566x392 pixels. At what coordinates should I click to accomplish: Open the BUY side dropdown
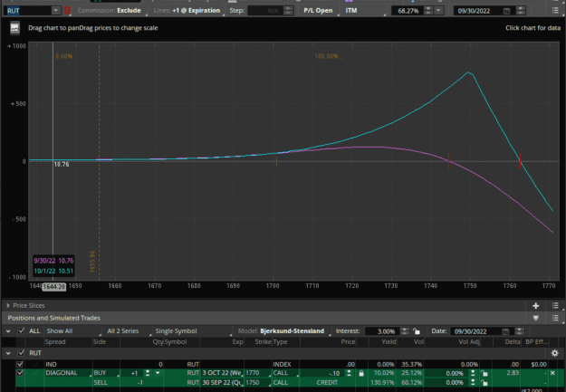coord(106,373)
